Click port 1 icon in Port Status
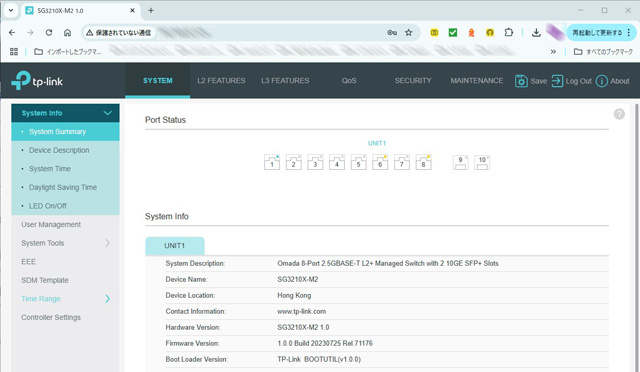Viewport: 640px width, 372px height. pos(272,162)
